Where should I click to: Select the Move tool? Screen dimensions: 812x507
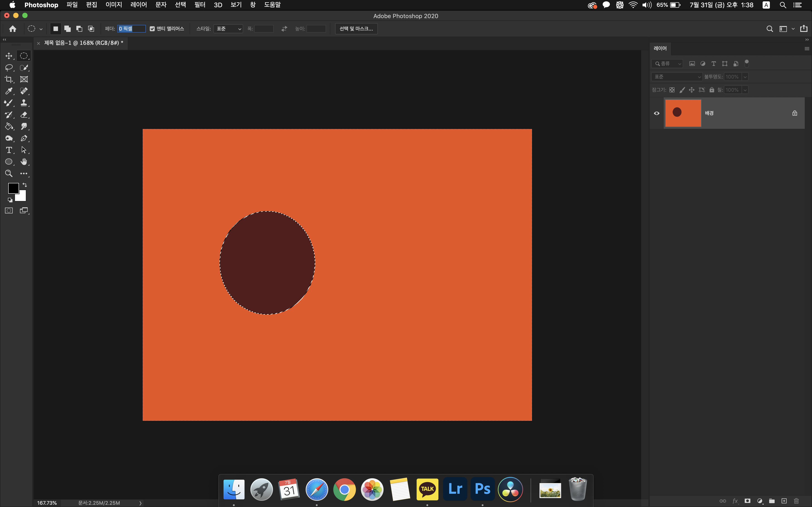coord(9,56)
